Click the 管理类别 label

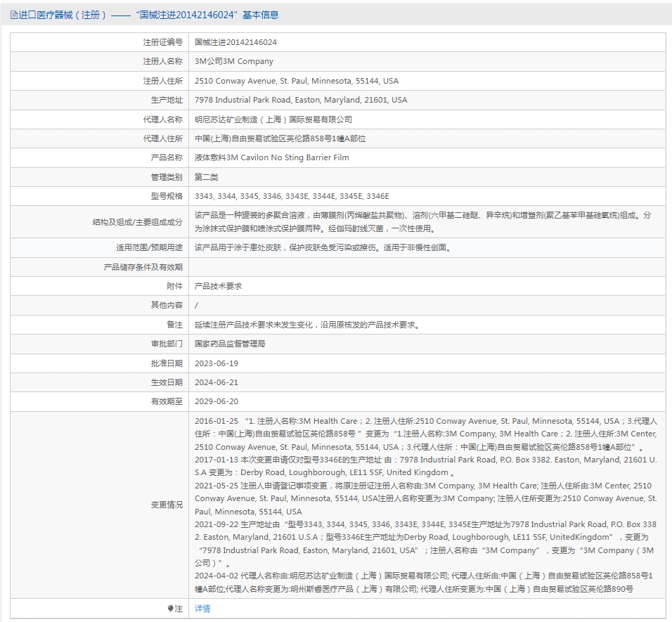point(167,177)
